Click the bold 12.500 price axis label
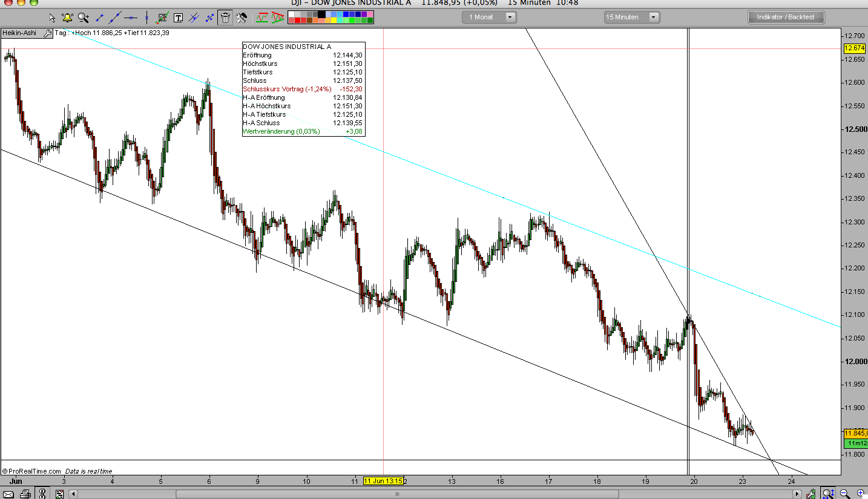868x499 pixels. 855,129
